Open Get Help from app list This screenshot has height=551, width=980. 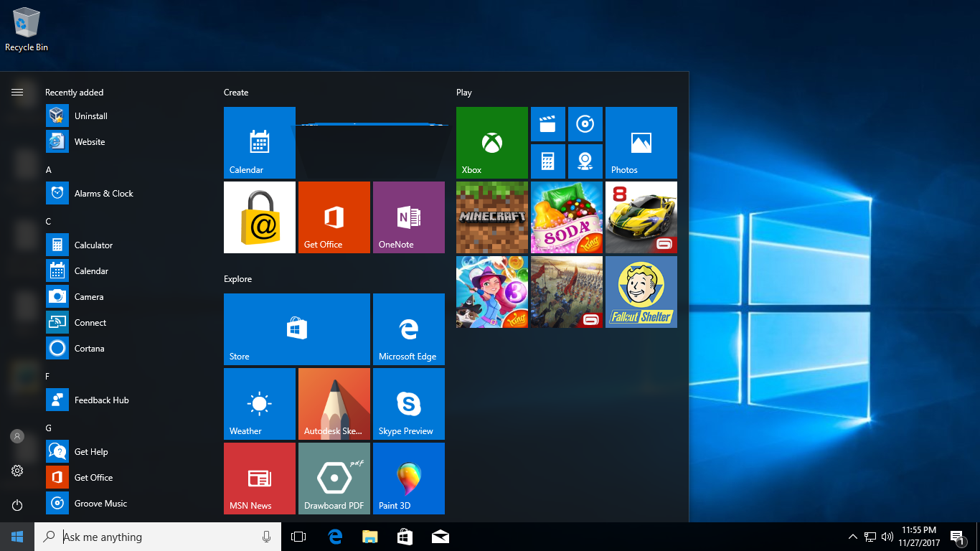click(128, 452)
